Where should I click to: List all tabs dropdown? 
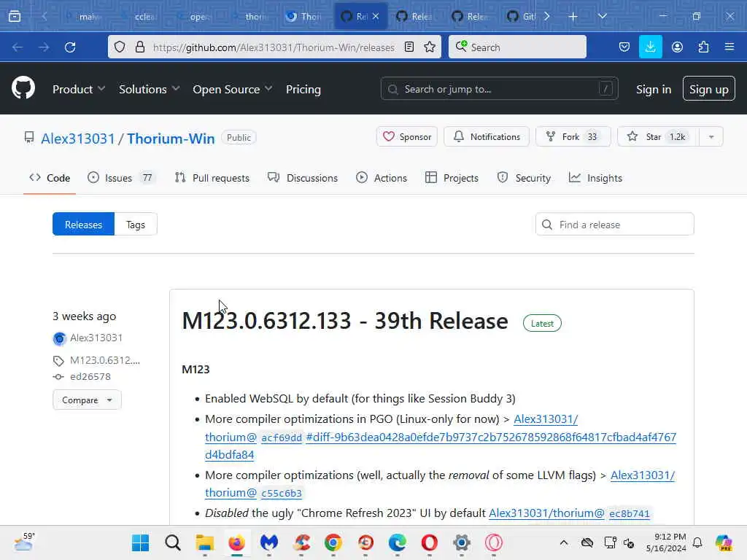602,16
